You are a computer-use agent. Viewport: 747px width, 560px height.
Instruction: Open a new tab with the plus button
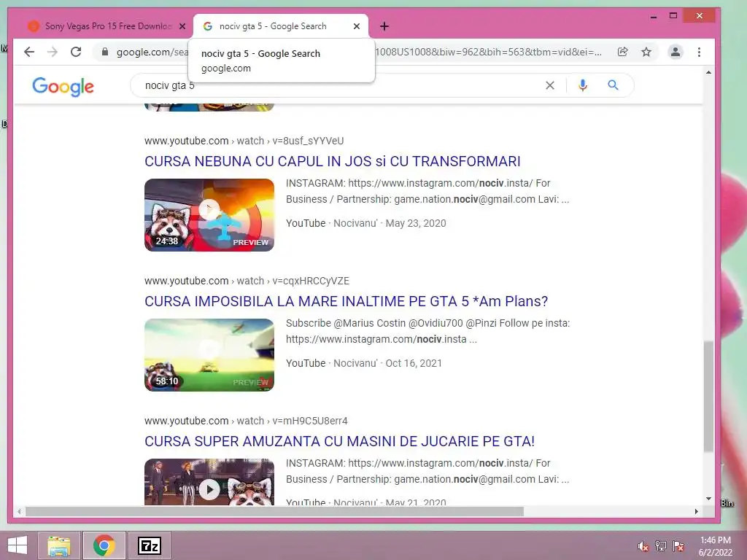click(x=384, y=26)
